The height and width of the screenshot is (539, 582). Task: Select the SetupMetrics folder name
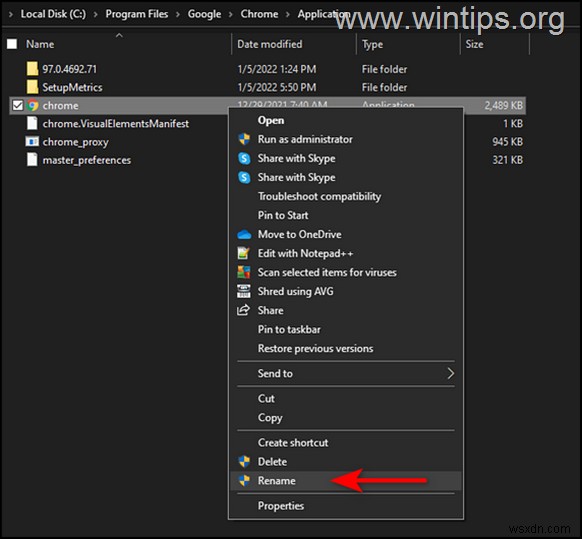tap(72, 87)
